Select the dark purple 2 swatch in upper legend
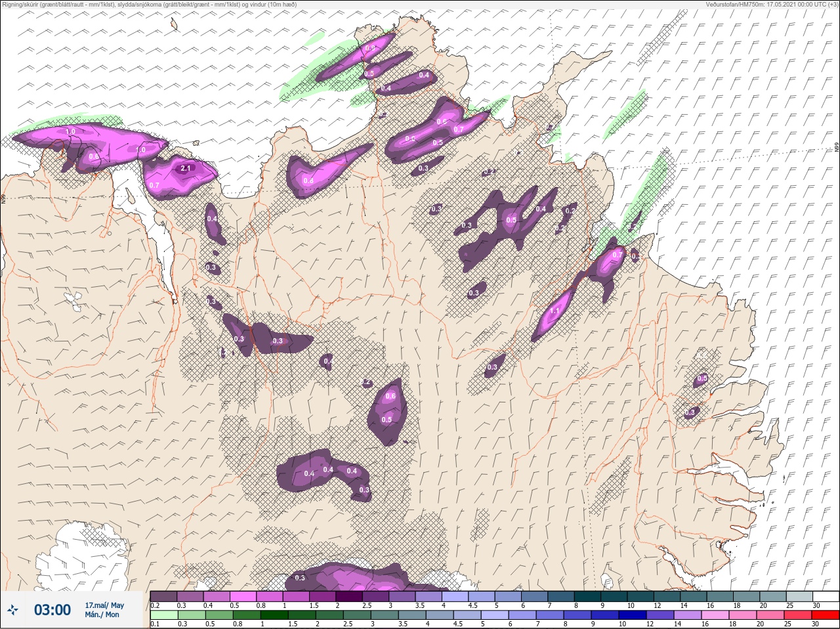 tap(349, 596)
